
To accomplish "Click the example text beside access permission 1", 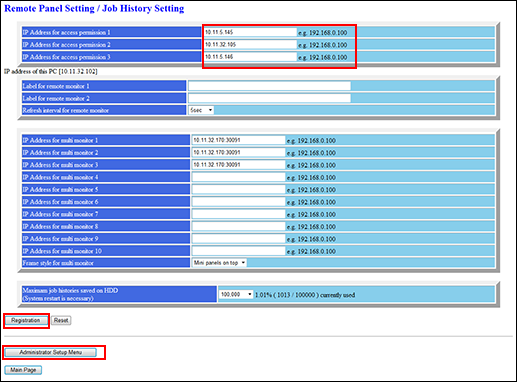I will (322, 33).
